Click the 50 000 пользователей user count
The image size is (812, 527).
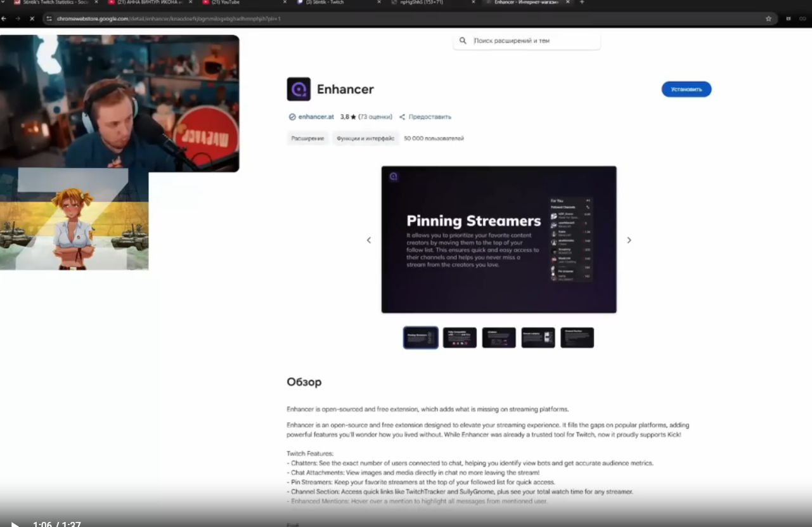[x=434, y=138]
